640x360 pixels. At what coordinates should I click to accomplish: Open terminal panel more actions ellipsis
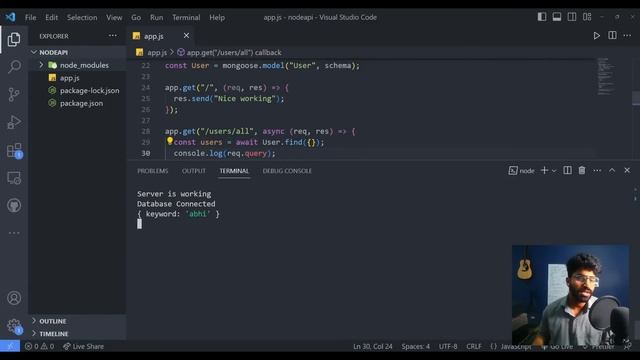click(x=597, y=171)
